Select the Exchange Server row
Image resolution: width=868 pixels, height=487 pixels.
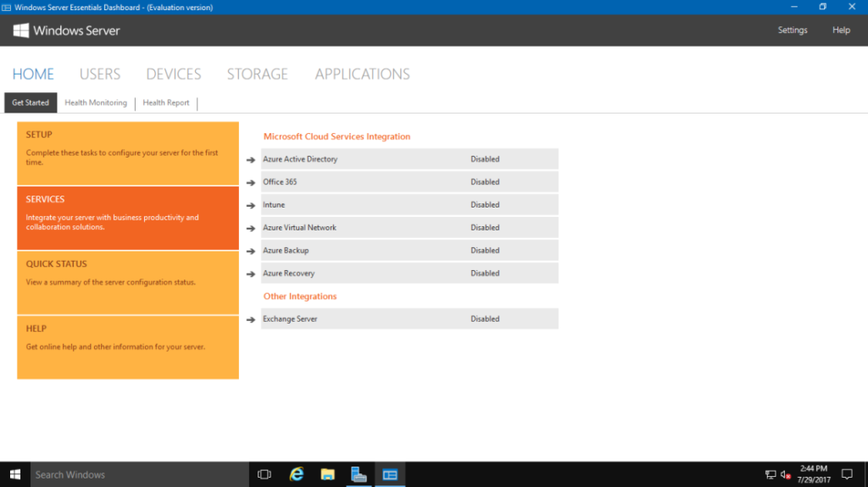[x=409, y=318]
